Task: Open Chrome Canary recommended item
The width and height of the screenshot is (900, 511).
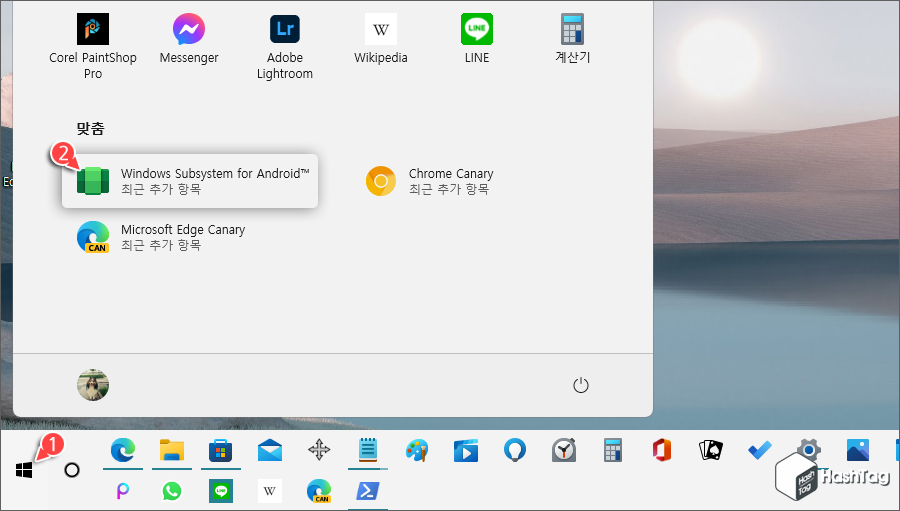Action: [x=430, y=181]
